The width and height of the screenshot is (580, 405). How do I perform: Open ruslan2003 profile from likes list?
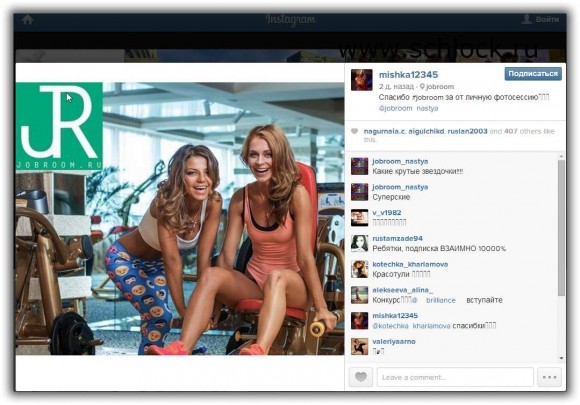pos(467,131)
